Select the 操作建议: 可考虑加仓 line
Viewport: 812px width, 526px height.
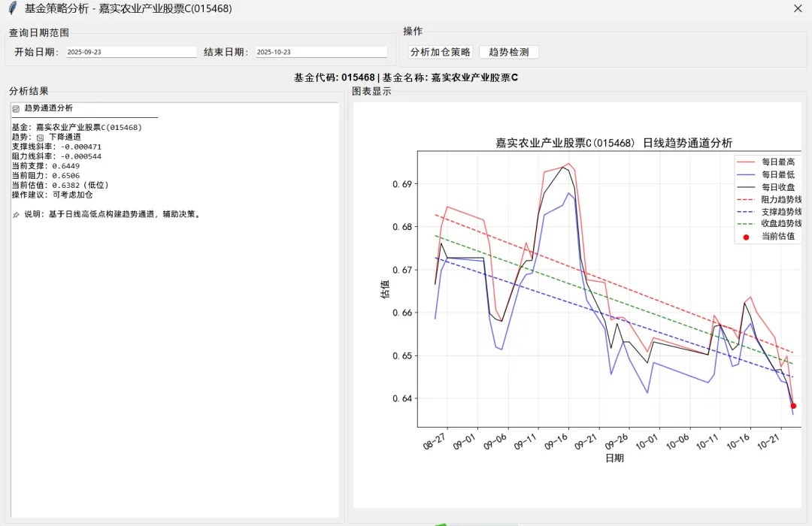pos(53,195)
